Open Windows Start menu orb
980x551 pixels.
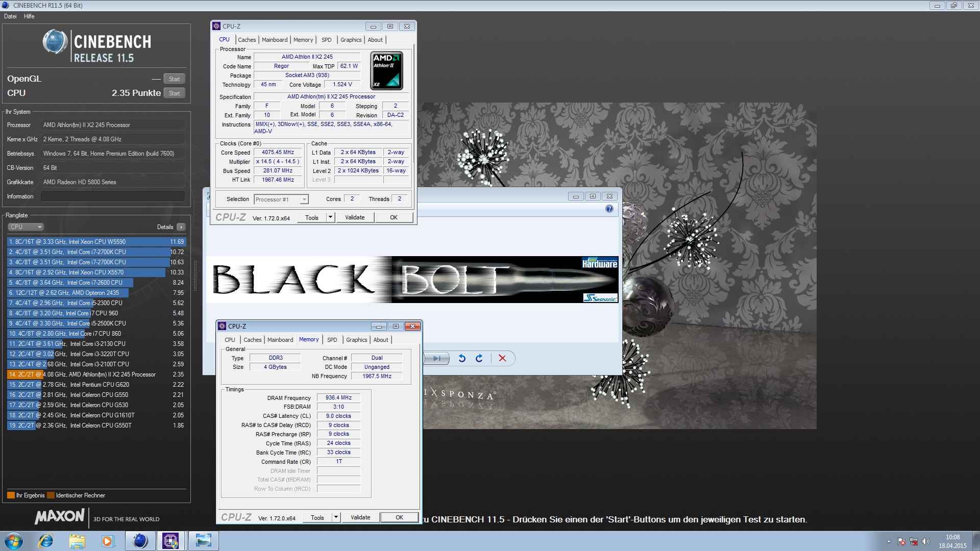[14, 541]
